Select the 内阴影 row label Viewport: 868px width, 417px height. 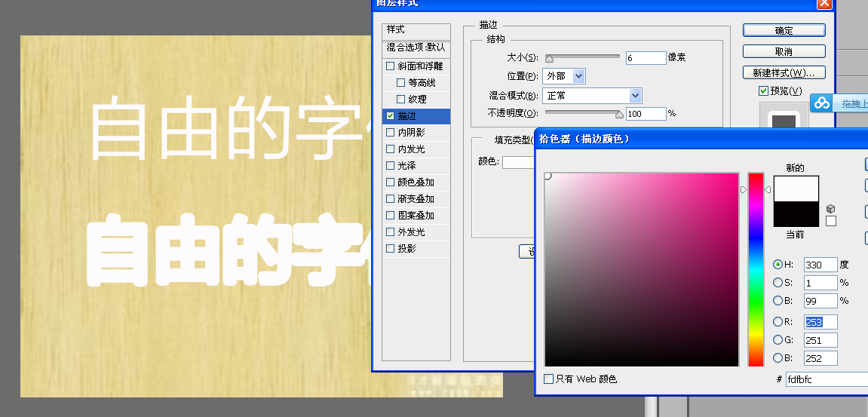click(x=411, y=133)
